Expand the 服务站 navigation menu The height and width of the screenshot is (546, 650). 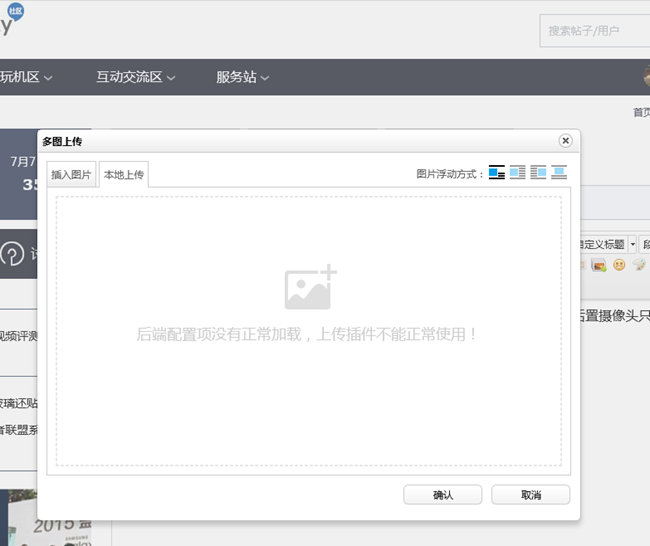(243, 77)
